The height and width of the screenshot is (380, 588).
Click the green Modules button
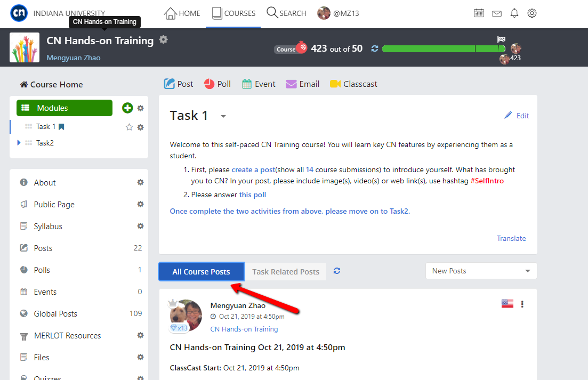65,108
